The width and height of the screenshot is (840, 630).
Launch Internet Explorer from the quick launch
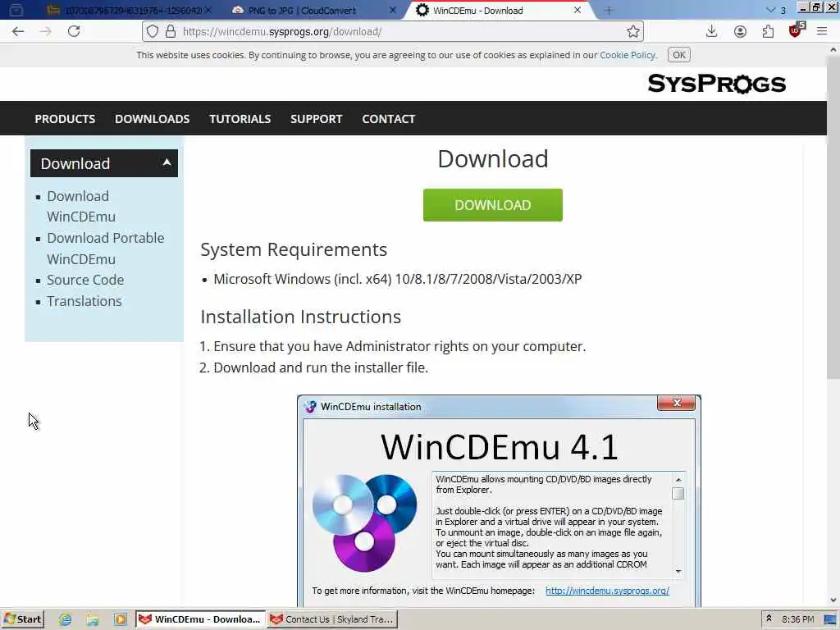pyautogui.click(x=66, y=619)
